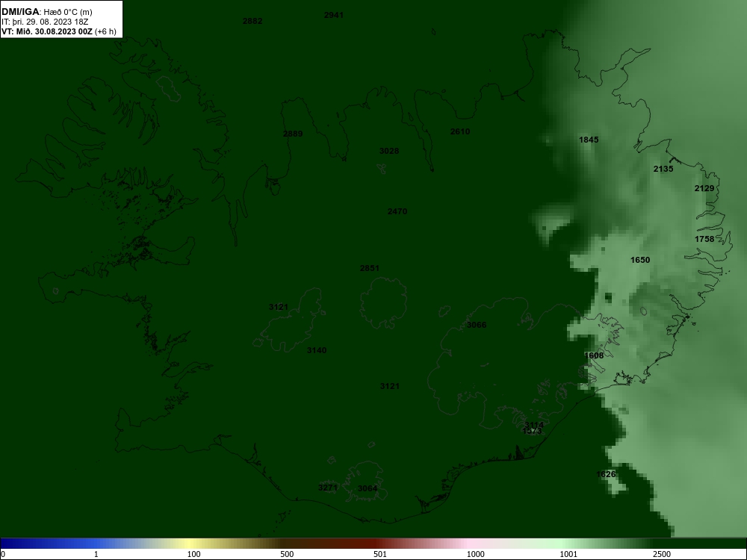Viewport: 747px width, 560px height.
Task: Click the 2129 map label
Action: pos(704,188)
